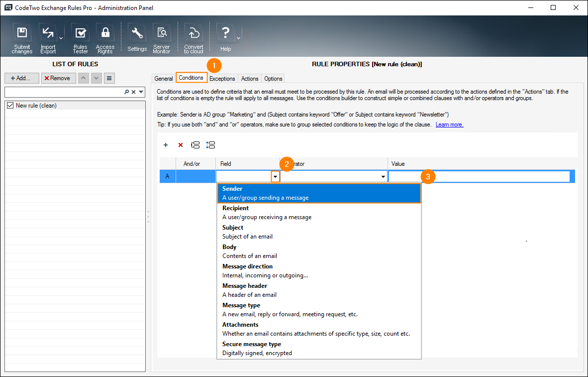Screen dimensions: 588x377
Task: Move the rule down with the down arrow
Action: [97, 78]
